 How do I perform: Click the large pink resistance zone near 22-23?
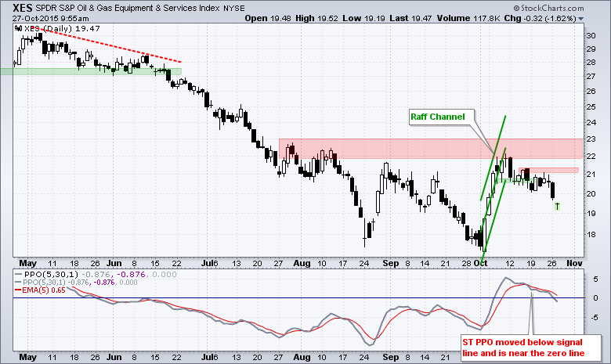tap(431, 148)
